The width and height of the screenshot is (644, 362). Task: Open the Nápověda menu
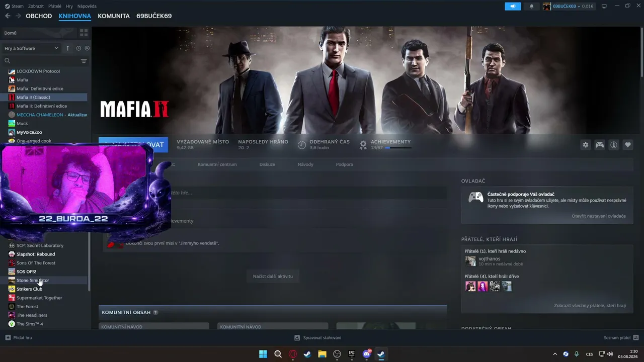[87, 6]
